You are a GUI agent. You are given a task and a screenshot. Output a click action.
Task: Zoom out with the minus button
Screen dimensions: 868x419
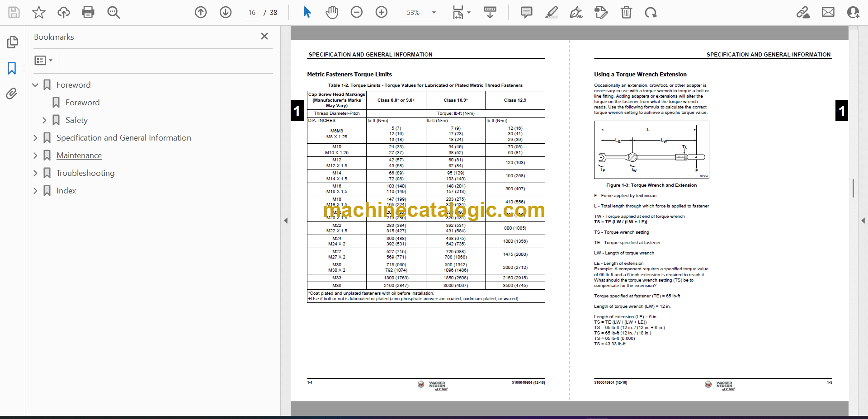point(357,12)
